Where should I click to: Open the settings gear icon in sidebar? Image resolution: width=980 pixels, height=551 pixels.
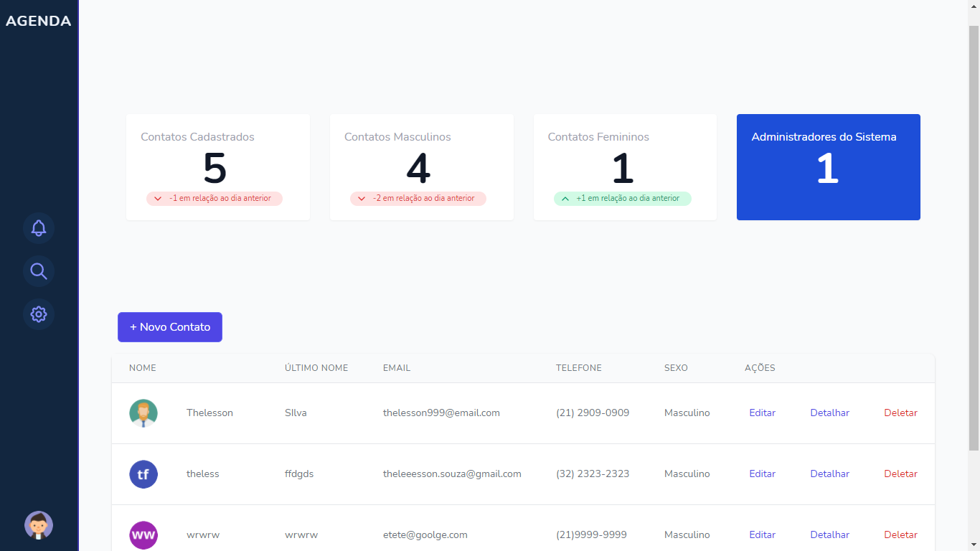(x=39, y=314)
